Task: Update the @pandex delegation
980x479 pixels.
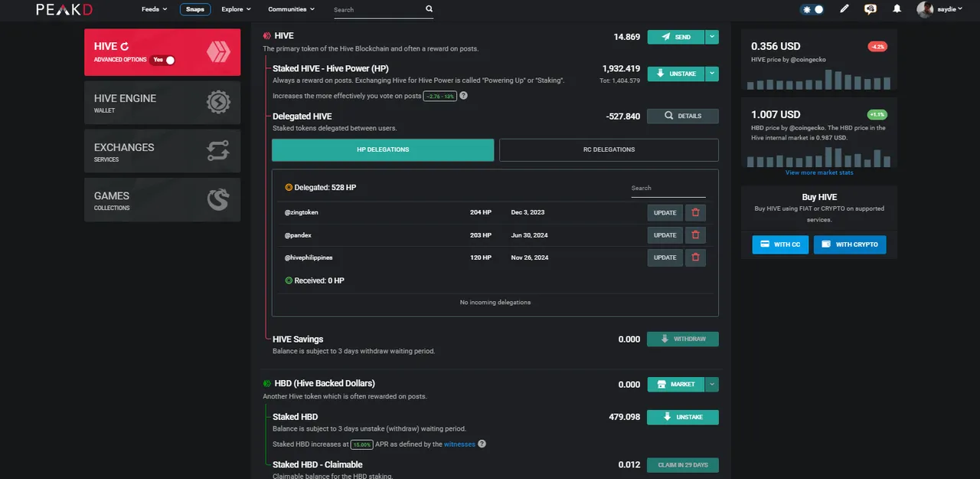Action: [x=665, y=235]
